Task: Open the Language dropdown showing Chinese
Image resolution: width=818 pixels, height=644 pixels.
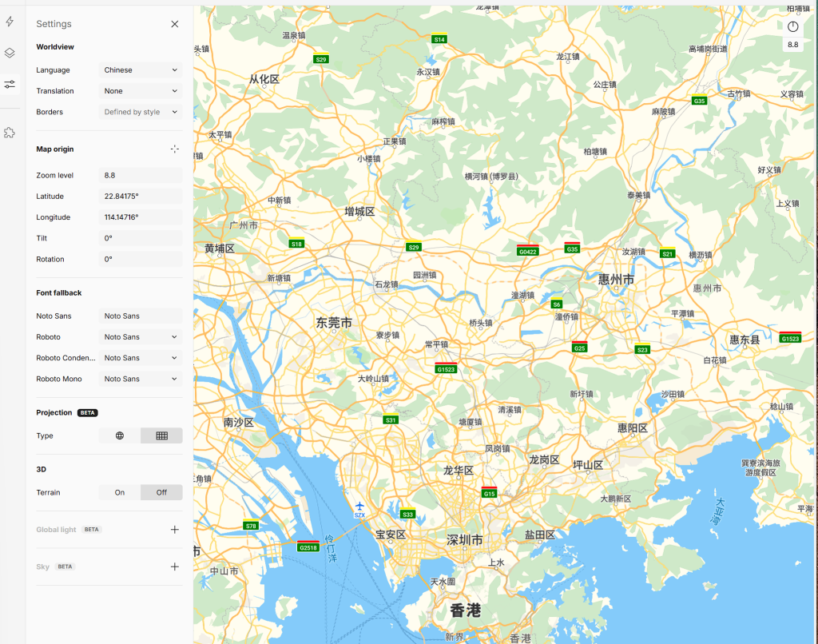Action: (x=141, y=70)
